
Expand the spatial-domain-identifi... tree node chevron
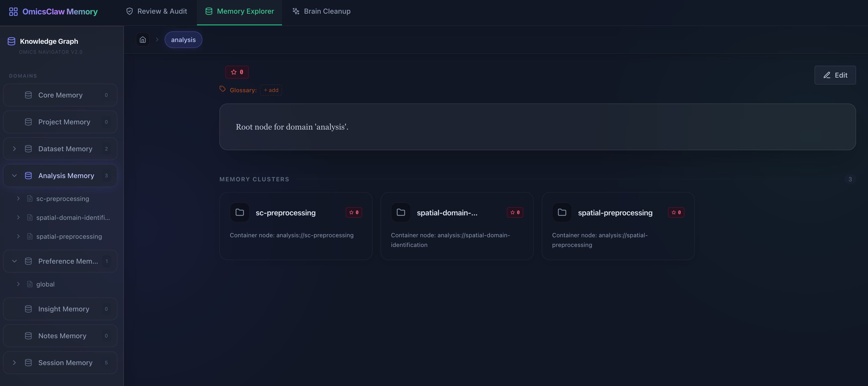pyautogui.click(x=18, y=218)
